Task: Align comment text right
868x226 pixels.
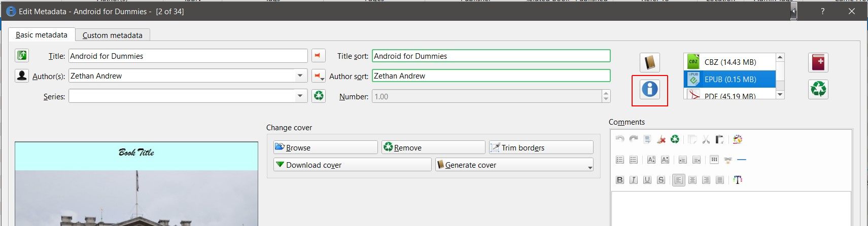Action: (706, 180)
